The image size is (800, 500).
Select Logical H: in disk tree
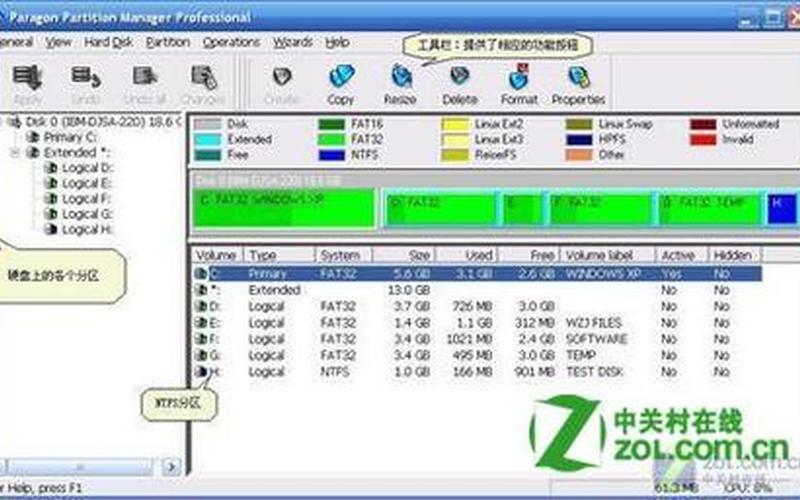click(x=87, y=230)
